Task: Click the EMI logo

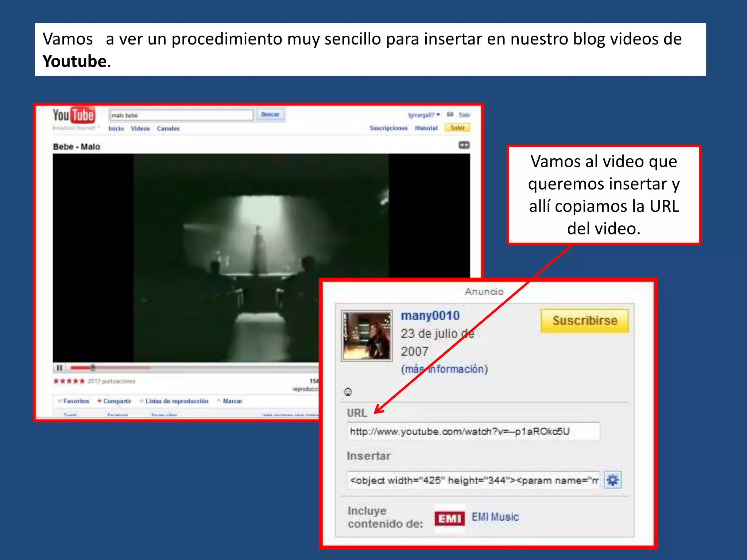Action: tap(449, 518)
